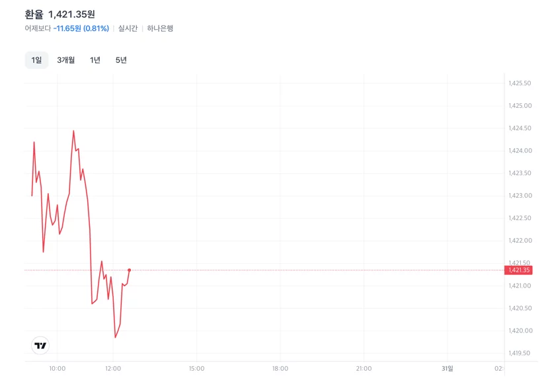Viewport: 552px width, 392px height.
Task: Click the 12:00 time axis label
Action: click(113, 368)
